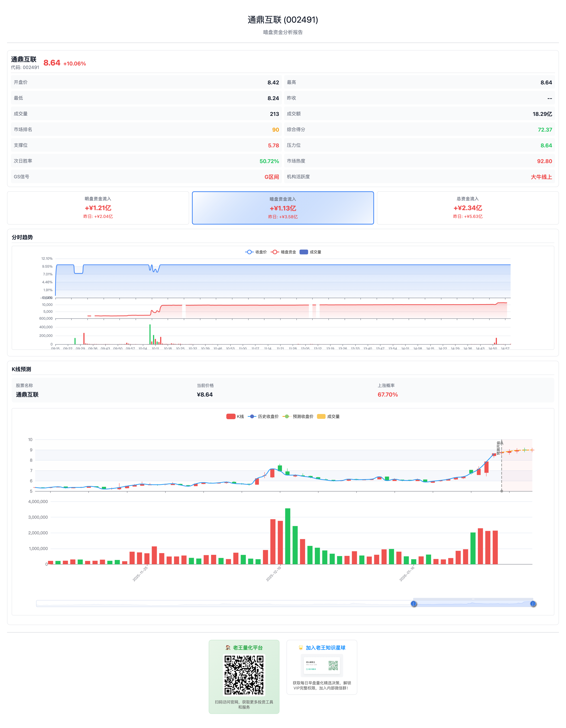Select the 总资金流入 card
Image resolution: width=566 pixels, height=728 pixels.
pyautogui.click(x=467, y=208)
